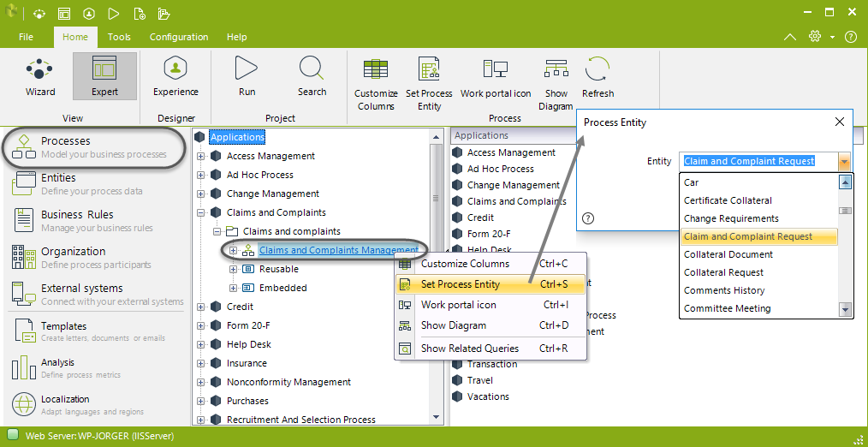Open the Templates module
The height and width of the screenshot is (447, 868).
[94, 331]
